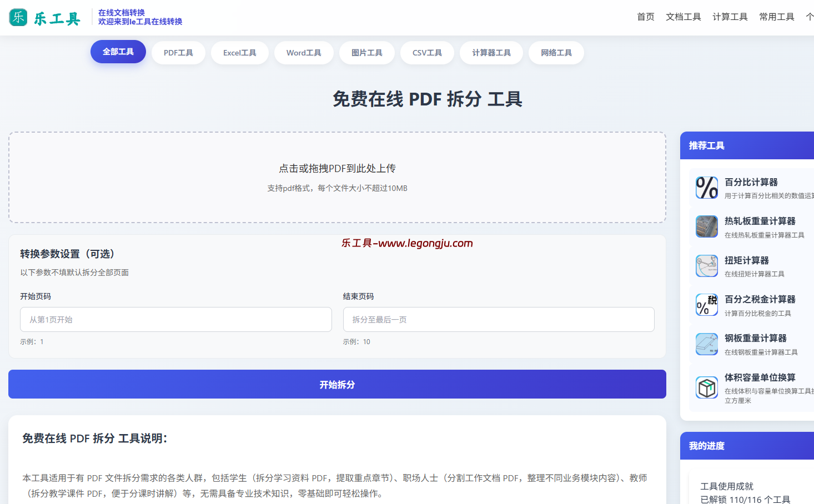Viewport: 814px width, 504px height.
Task: Open the 首页 menu item
Action: [645, 17]
